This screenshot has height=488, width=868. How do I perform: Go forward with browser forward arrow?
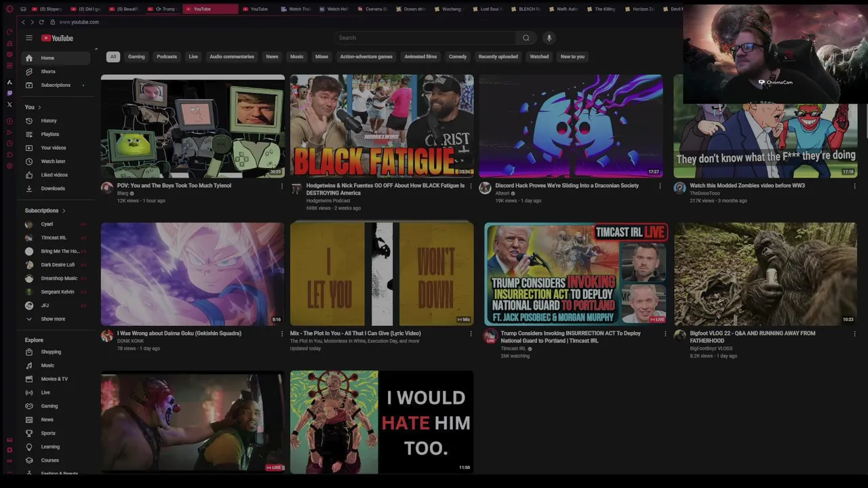click(x=32, y=22)
